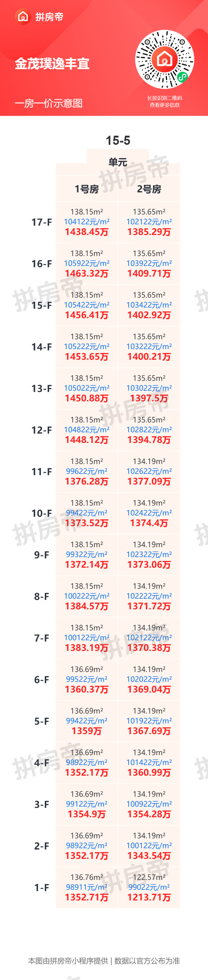Click the 单元 header cell
Screen dimensions: 208x980
(118, 162)
